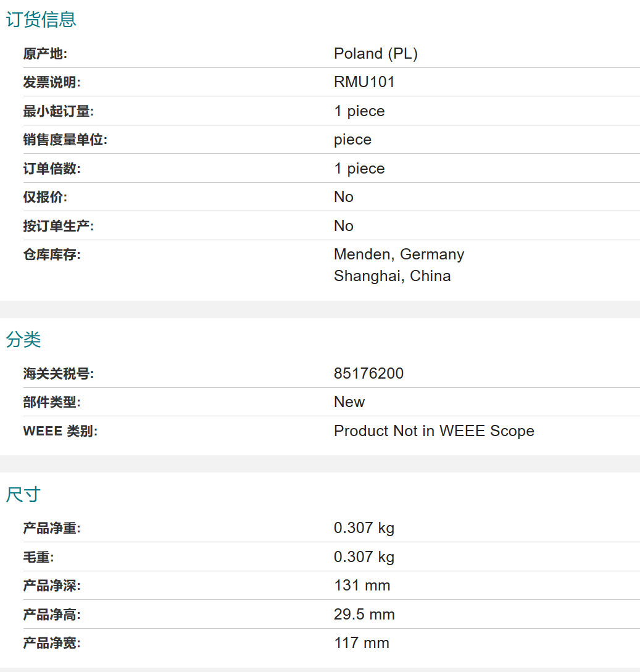640x672 pixels.
Task: Click the New value beside 部件类型
Action: coord(349,402)
